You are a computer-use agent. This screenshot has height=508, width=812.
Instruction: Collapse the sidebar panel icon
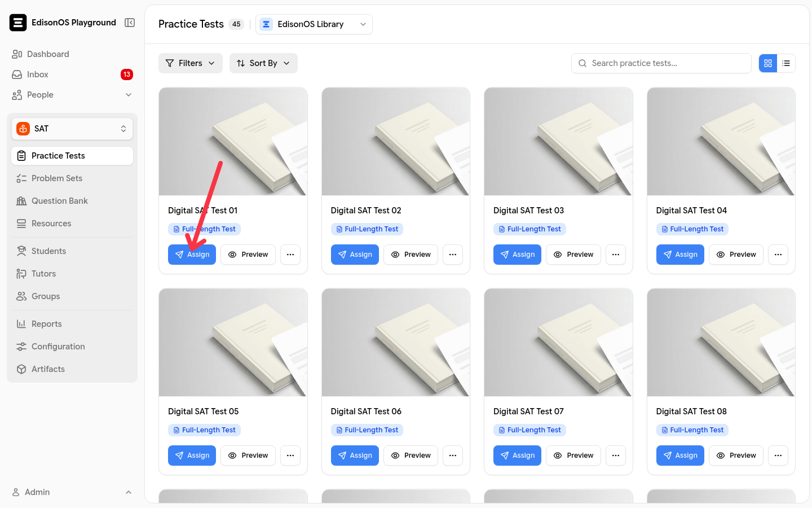click(x=130, y=23)
